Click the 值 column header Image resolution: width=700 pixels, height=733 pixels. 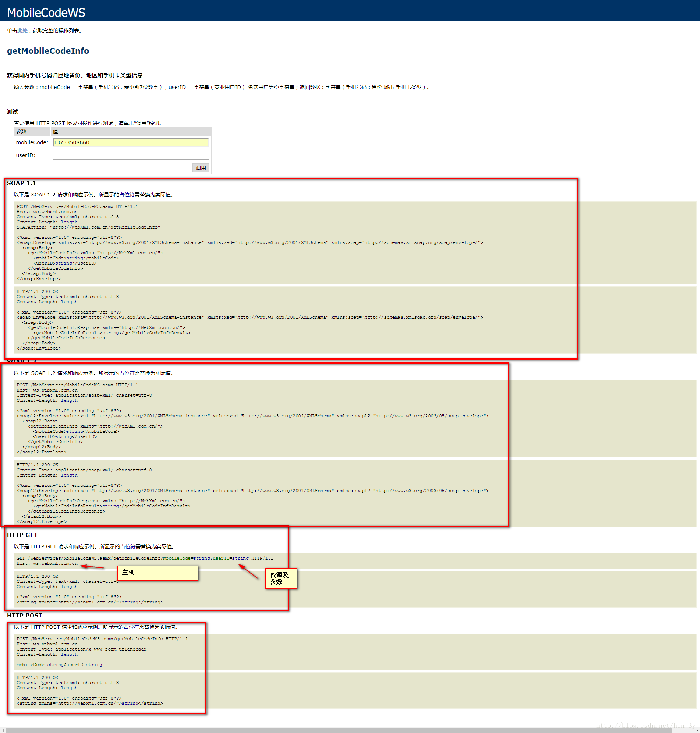tap(131, 131)
